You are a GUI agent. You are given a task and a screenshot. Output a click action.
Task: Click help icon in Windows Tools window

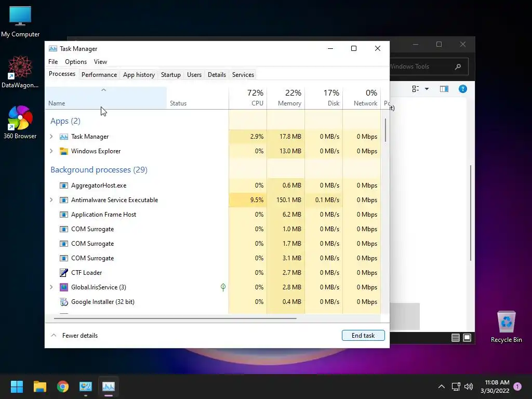[x=462, y=89]
